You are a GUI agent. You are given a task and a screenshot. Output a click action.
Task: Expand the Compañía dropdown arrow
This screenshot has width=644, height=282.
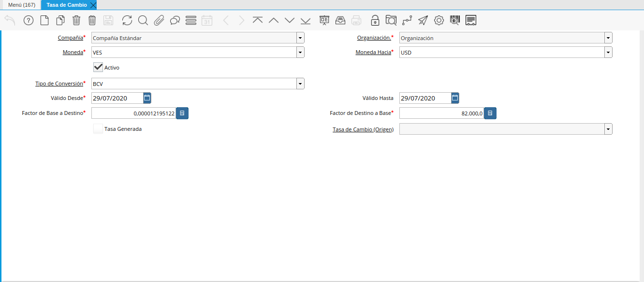click(x=300, y=38)
